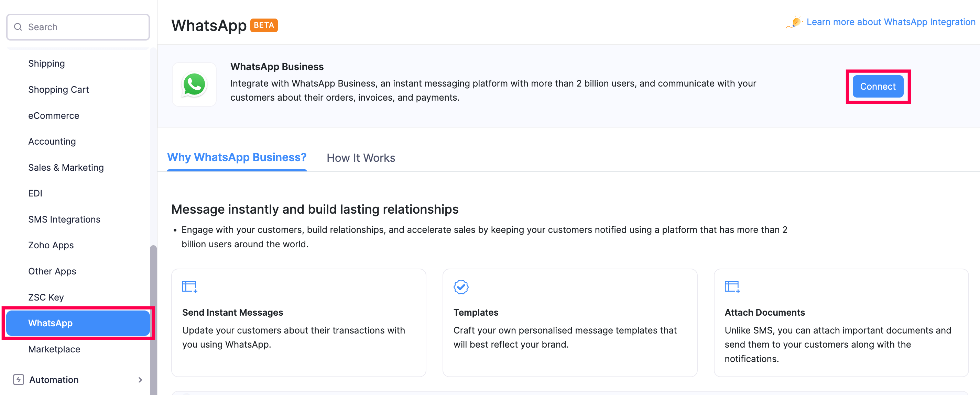980x395 pixels.
Task: Click the Templates checkmark badge icon
Action: pos(461,287)
